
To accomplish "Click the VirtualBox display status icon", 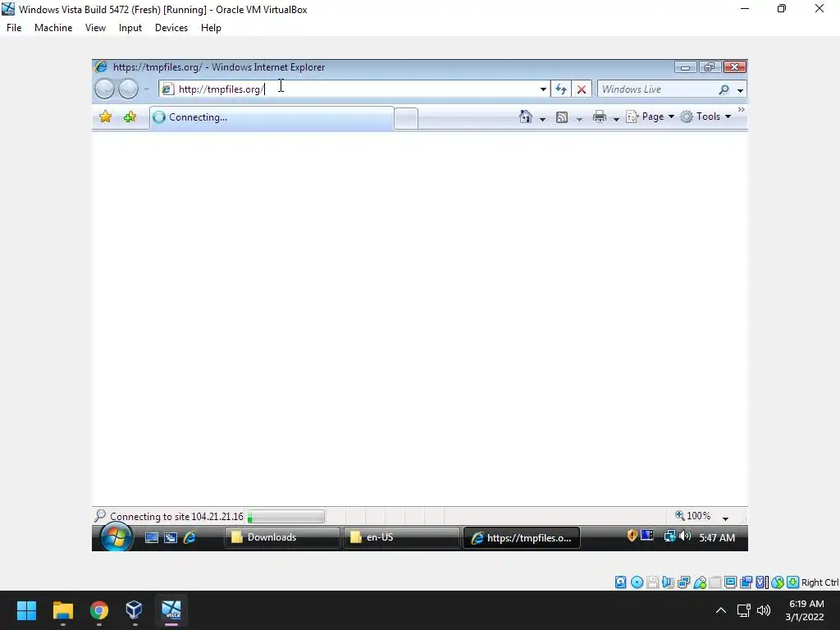I will pyautogui.click(x=730, y=582).
